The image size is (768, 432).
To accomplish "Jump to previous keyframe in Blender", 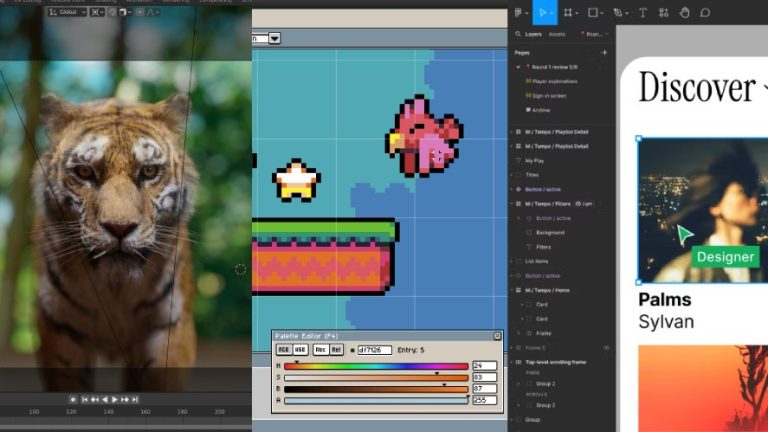I will 95,400.
